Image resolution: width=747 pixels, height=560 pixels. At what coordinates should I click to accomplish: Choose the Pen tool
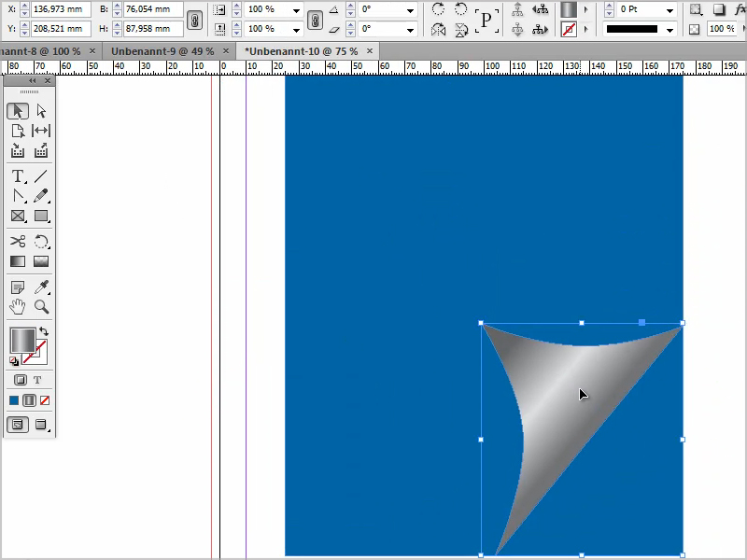[x=18, y=195]
